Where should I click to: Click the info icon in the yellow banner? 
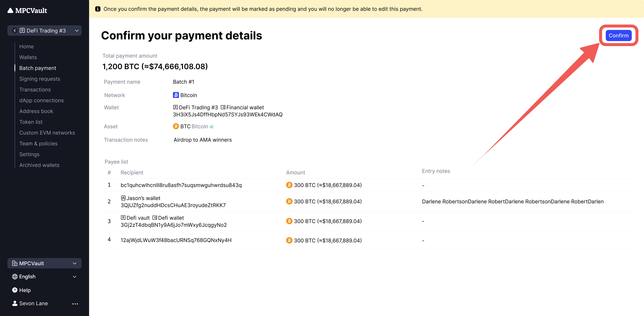pos(98,9)
